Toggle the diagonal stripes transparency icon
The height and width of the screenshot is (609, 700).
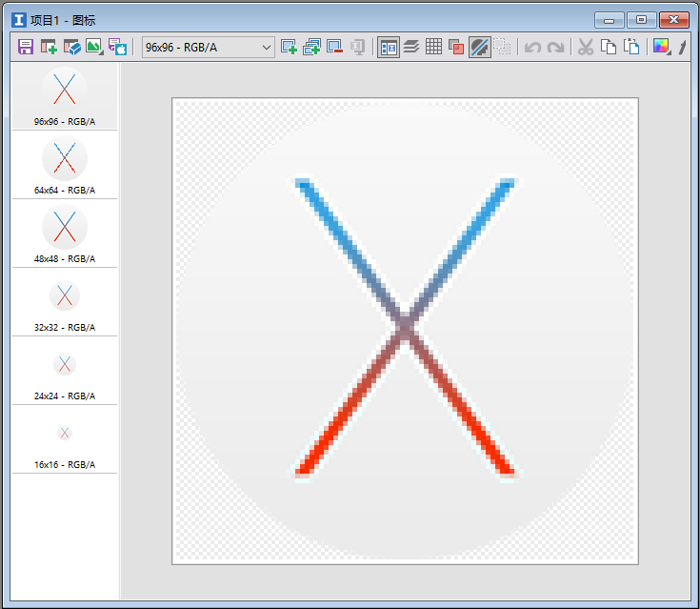click(479, 47)
